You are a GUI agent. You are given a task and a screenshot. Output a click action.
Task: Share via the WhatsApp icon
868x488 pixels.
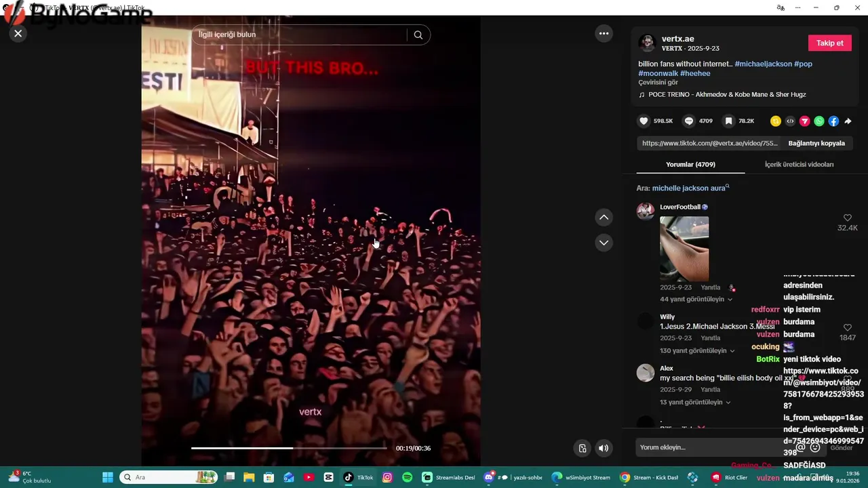pyautogui.click(x=819, y=121)
